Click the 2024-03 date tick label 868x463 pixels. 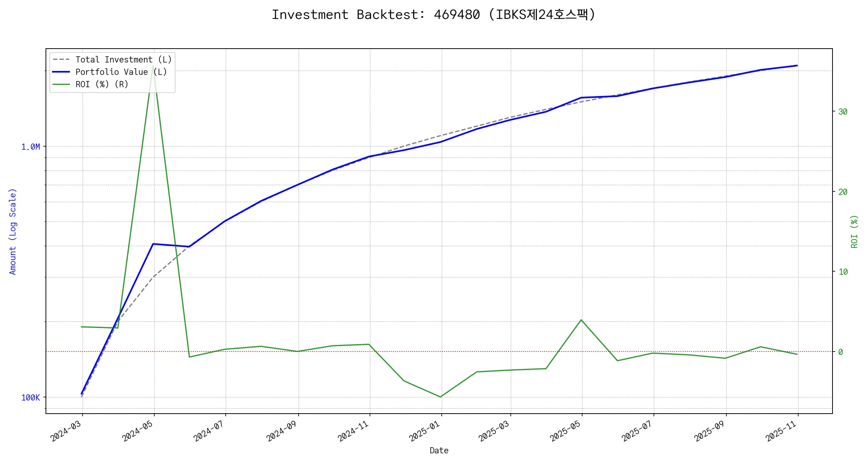(66, 431)
